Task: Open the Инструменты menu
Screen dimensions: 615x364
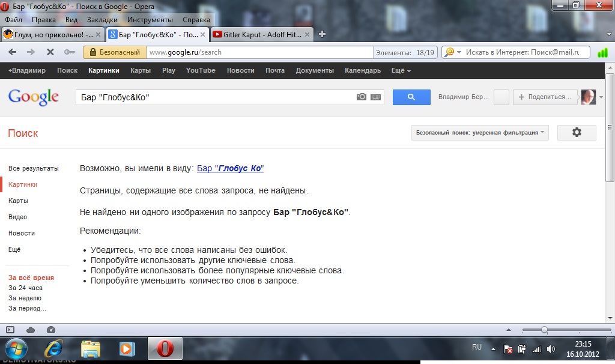Action: [150, 20]
